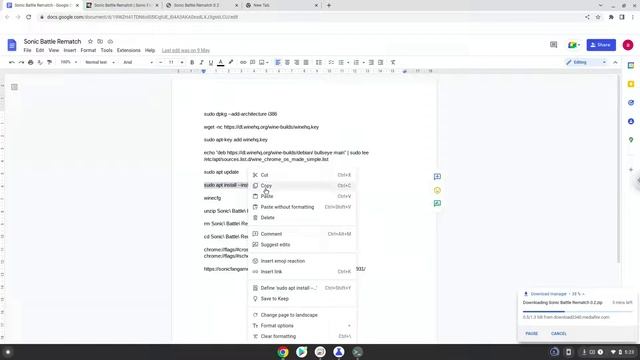This screenshot has height=360, width=640.
Task: Click the Cancel download button
Action: point(558,333)
